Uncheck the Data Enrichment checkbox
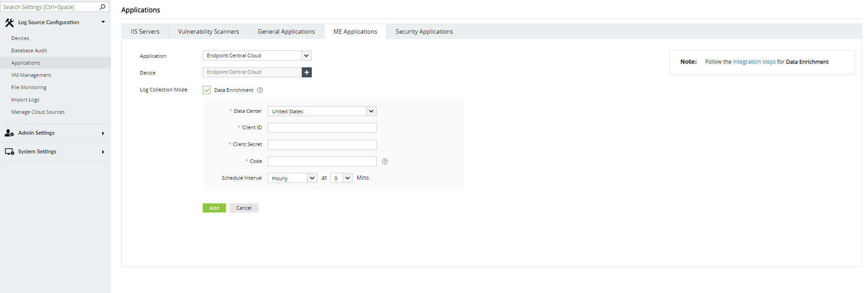 point(207,90)
